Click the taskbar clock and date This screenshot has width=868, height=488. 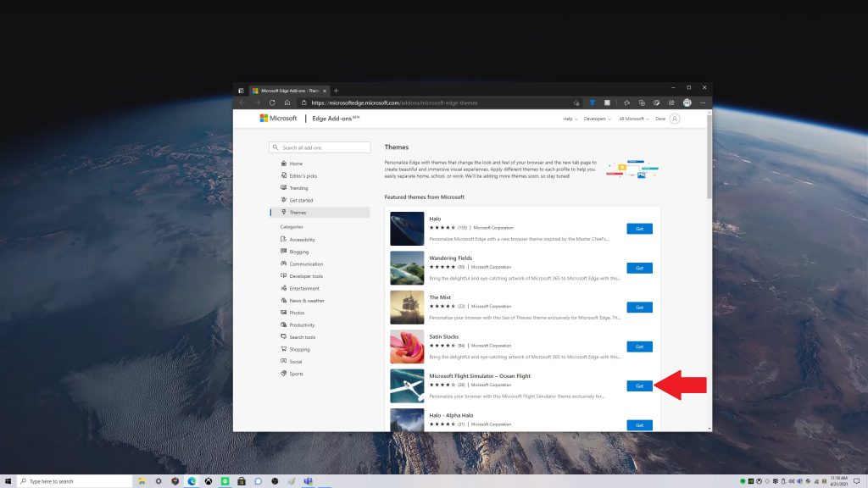(838, 481)
